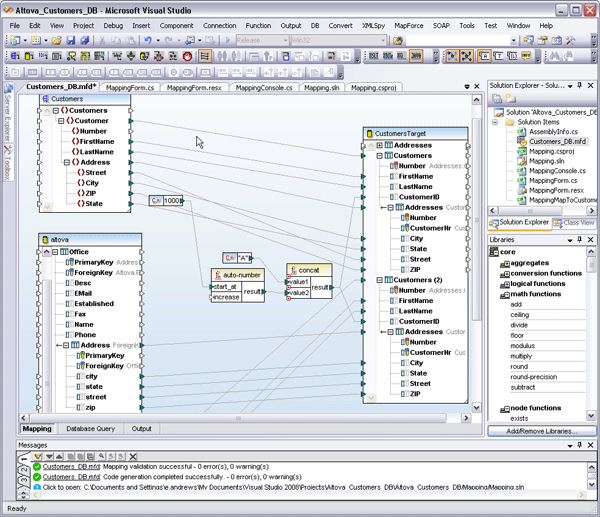Insert XML schema component via first MapForce icon

(15, 57)
